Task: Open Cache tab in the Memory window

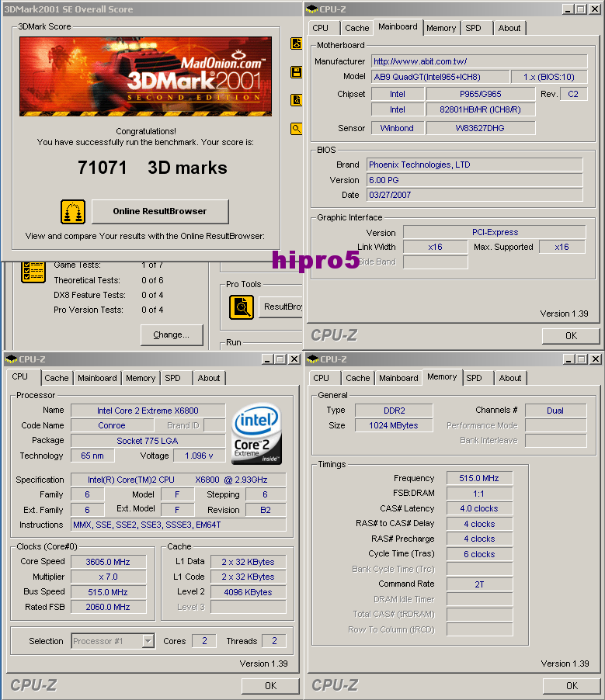Action: click(x=358, y=378)
